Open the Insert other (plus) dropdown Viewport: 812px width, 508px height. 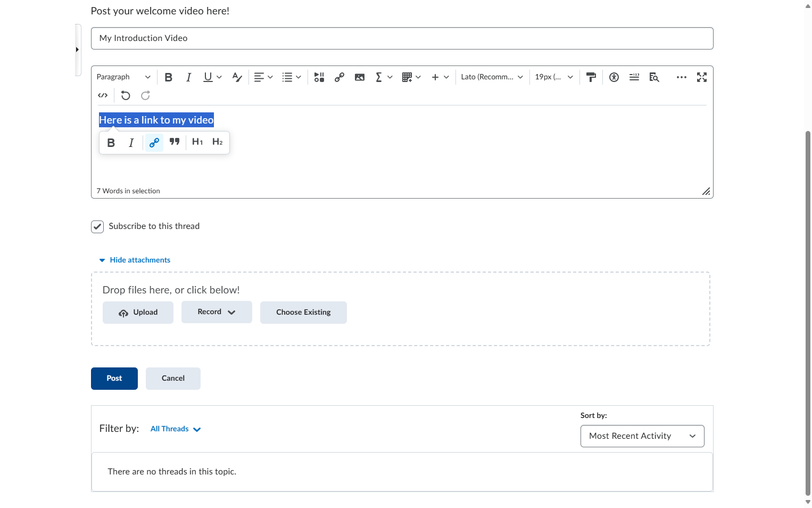coord(440,77)
